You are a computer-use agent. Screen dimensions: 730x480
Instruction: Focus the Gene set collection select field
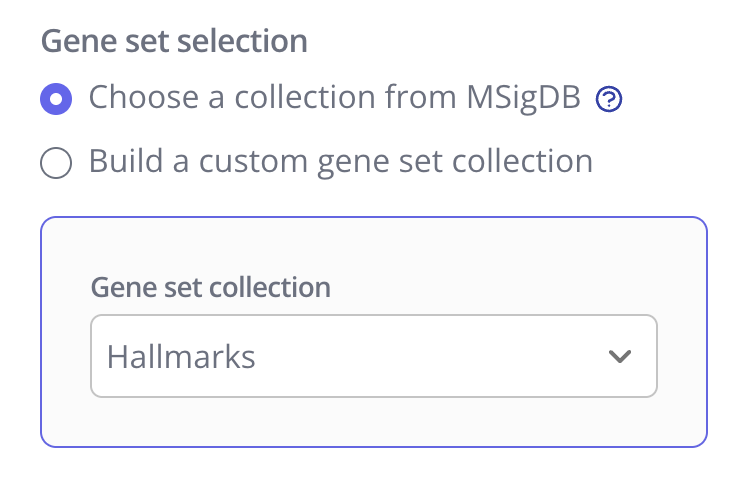[373, 356]
